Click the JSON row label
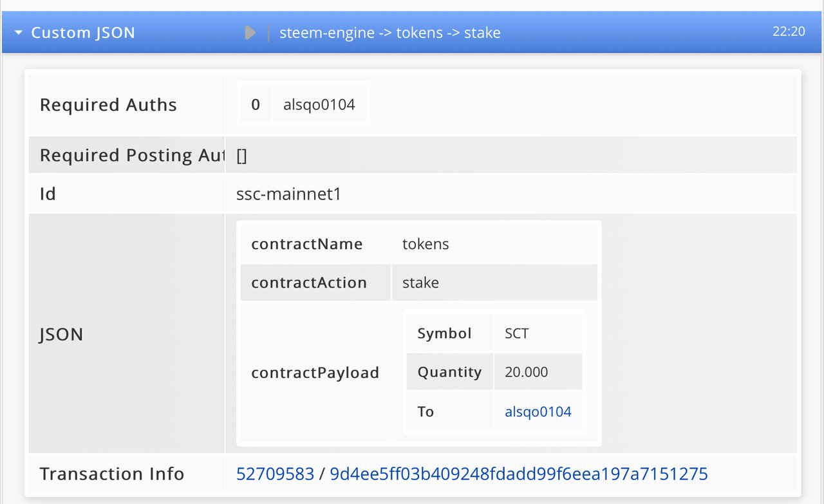Viewport: 824px width, 504px height. pos(61,334)
